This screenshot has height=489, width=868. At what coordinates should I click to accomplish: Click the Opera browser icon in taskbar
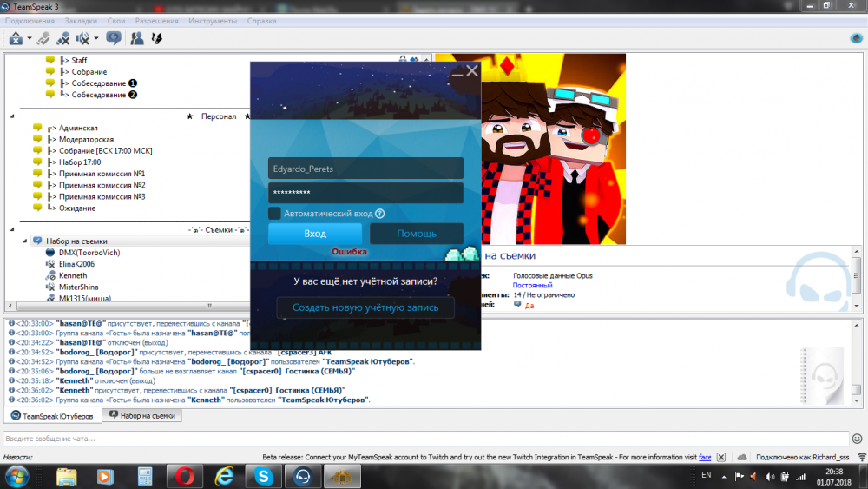(184, 475)
